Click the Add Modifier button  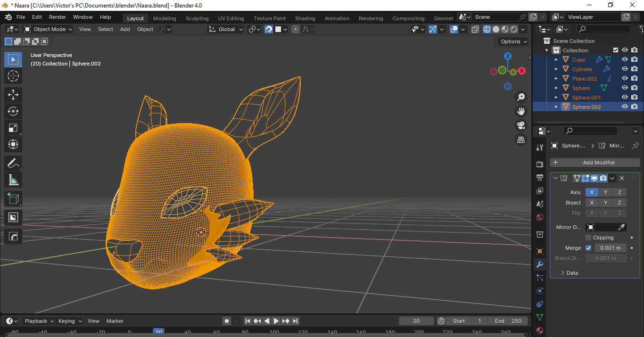pyautogui.click(x=595, y=163)
